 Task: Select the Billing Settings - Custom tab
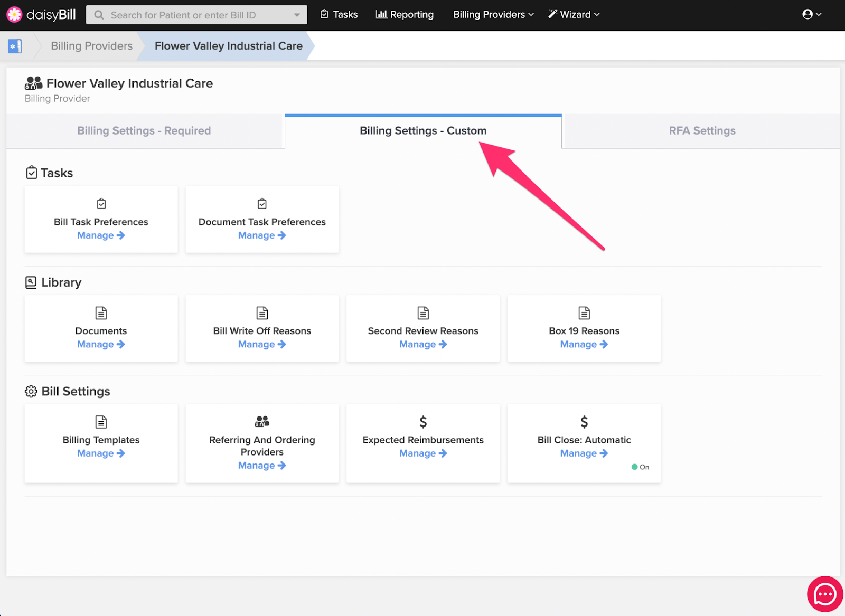[423, 131]
